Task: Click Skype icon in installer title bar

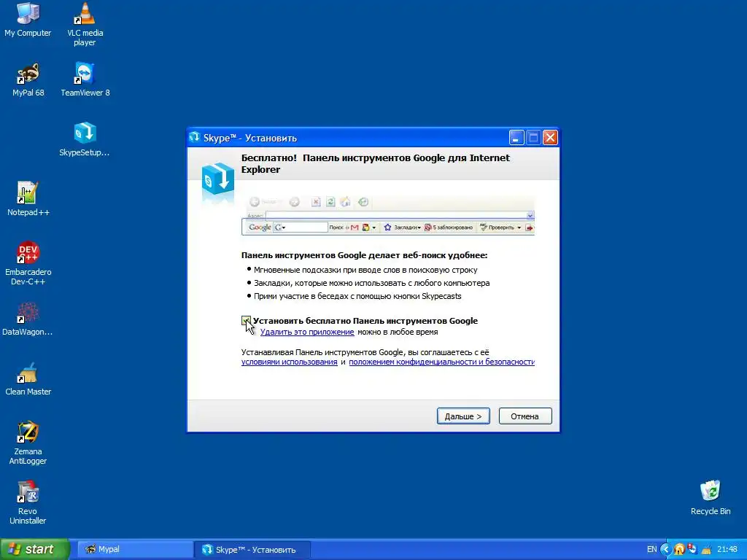Action: click(x=194, y=137)
